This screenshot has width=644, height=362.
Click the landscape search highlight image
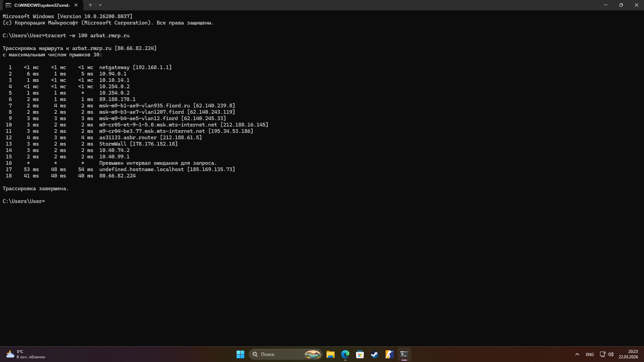312,354
